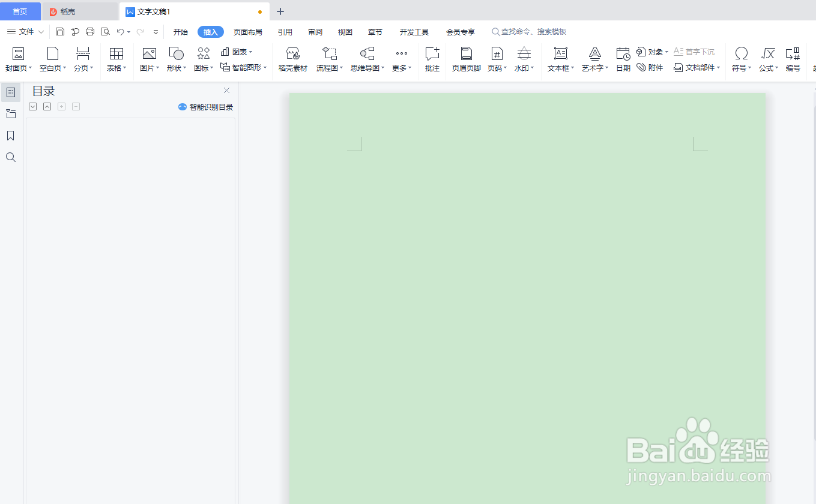Save the document with the toolbar icon
816x504 pixels.
pyautogui.click(x=60, y=32)
